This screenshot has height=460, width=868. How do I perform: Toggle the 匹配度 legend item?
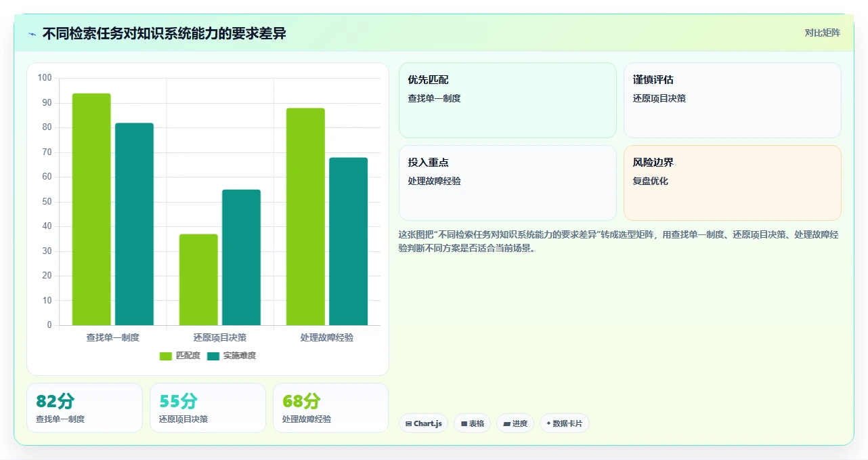pyautogui.click(x=180, y=356)
